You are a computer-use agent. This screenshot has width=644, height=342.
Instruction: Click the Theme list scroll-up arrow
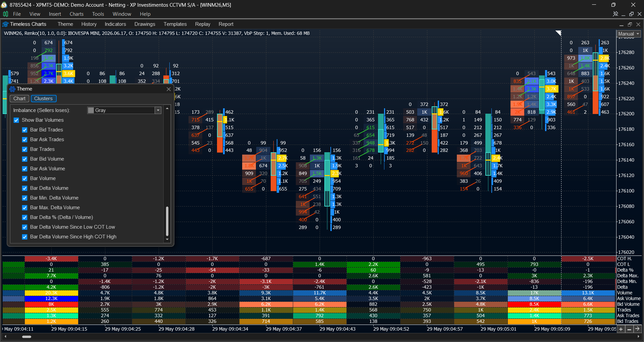(167, 109)
